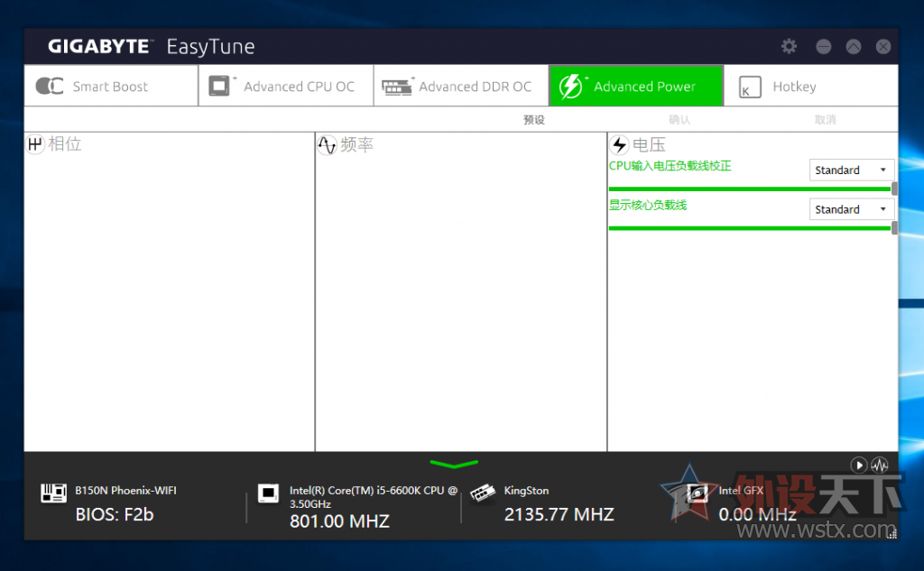Switch to Advanced CPU OC tab
The width and height of the screenshot is (924, 571).
286,86
